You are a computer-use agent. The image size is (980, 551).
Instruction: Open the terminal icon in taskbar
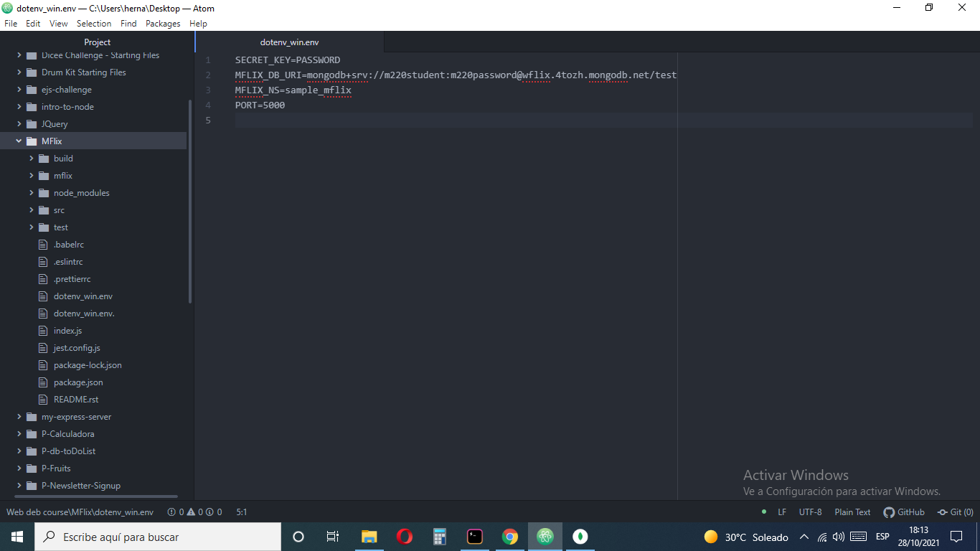click(x=475, y=537)
